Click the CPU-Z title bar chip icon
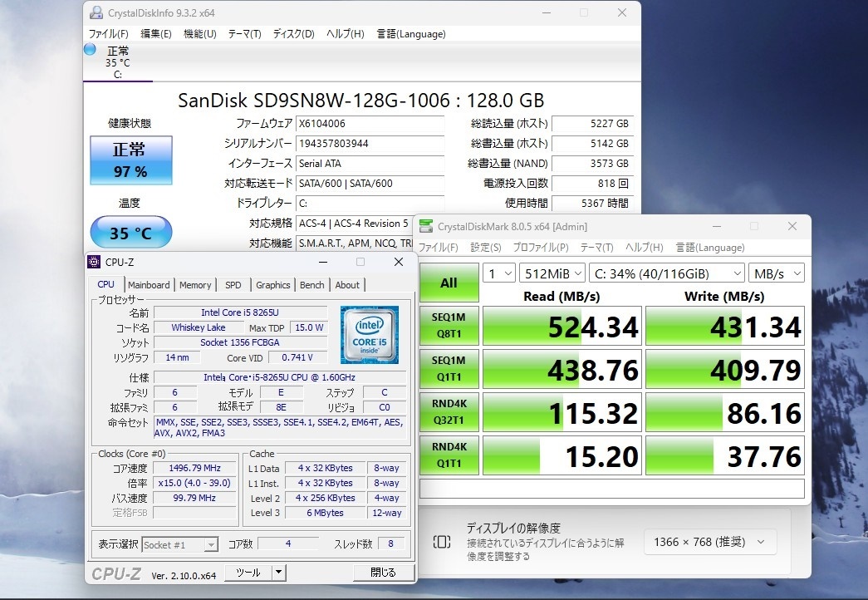Screen dimensions: 868x600 tap(94, 262)
